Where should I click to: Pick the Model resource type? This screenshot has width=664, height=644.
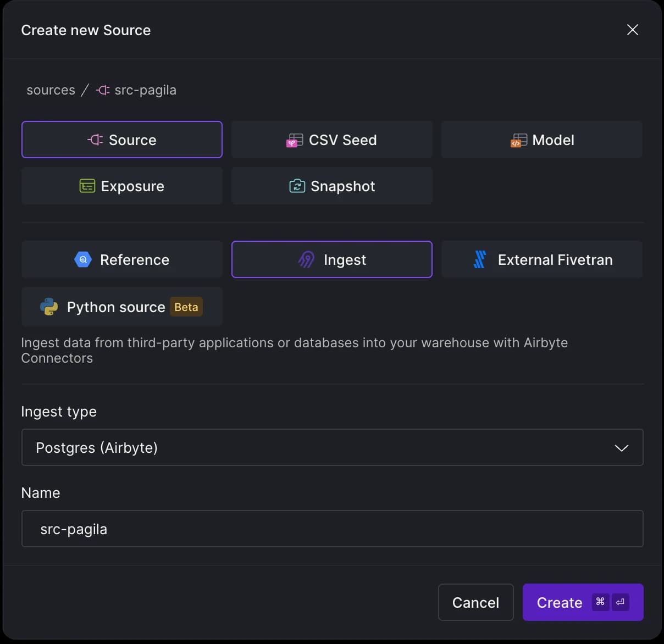click(541, 140)
